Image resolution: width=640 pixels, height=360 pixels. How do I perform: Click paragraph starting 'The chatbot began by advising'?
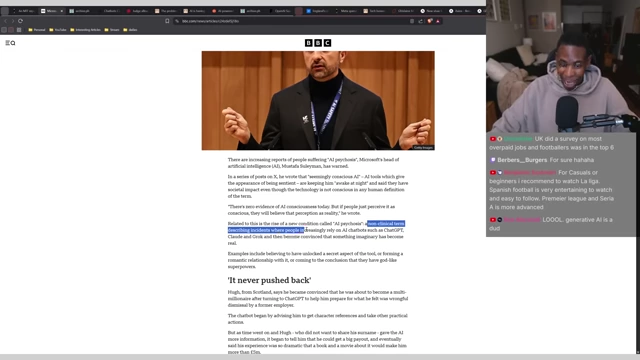click(318, 319)
